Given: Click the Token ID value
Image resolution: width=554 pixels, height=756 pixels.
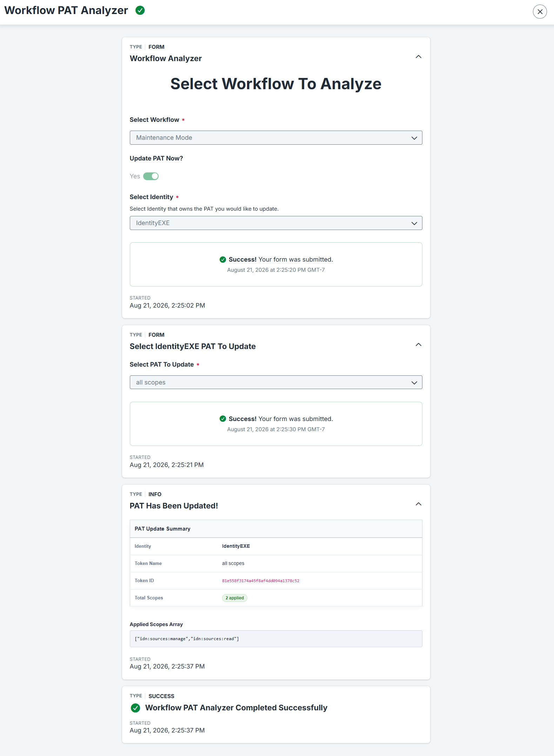Looking at the screenshot, I should (261, 581).
